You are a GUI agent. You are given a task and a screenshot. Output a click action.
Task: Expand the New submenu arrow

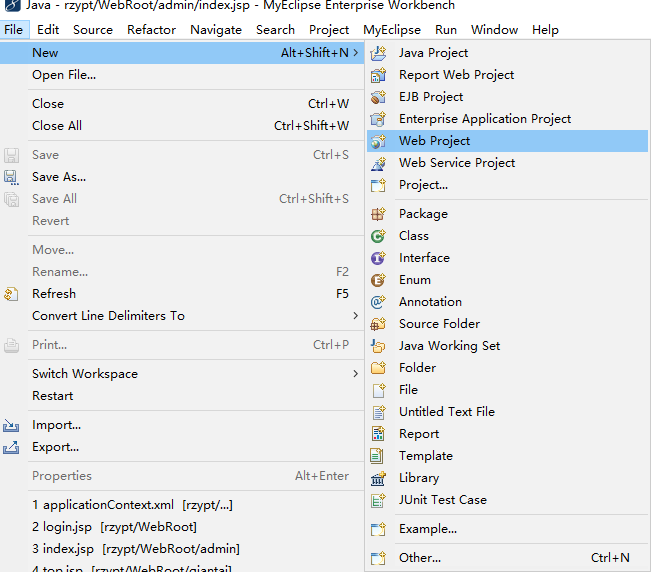click(x=356, y=53)
